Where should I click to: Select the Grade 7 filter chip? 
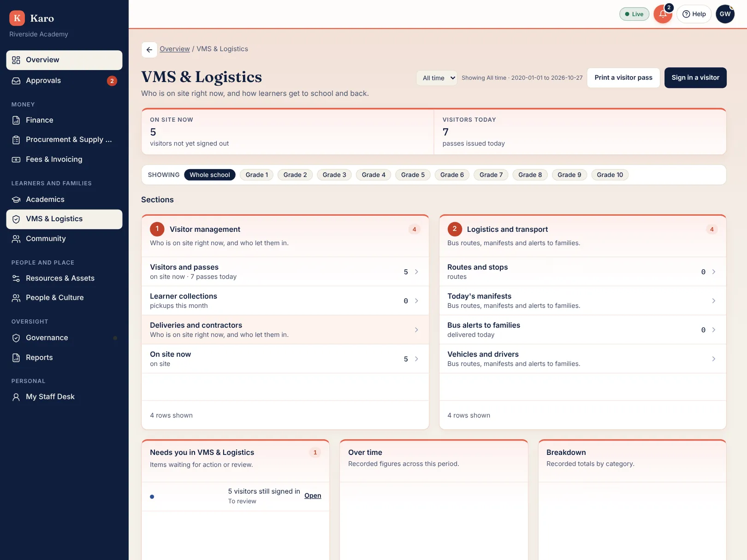pyautogui.click(x=491, y=175)
